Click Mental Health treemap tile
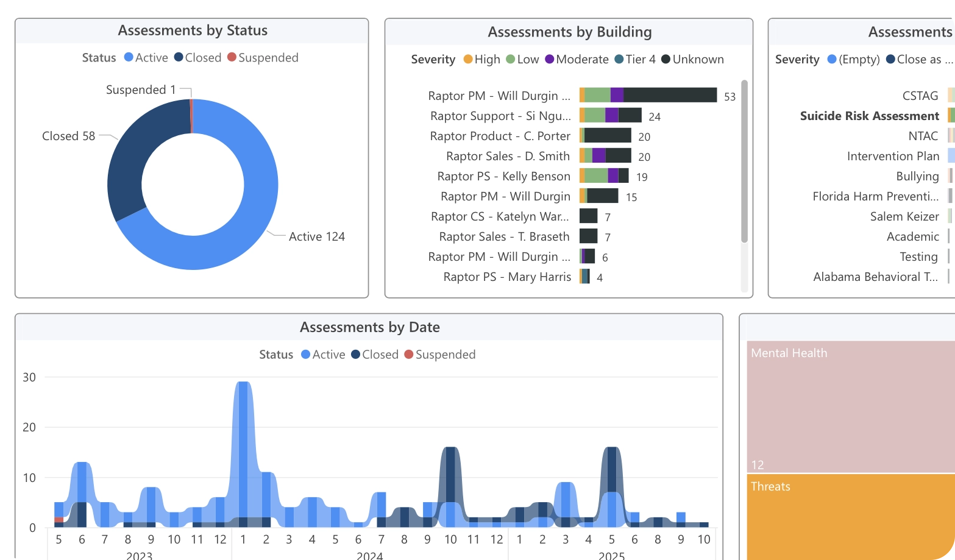Image resolution: width=955 pixels, height=560 pixels. click(850, 406)
